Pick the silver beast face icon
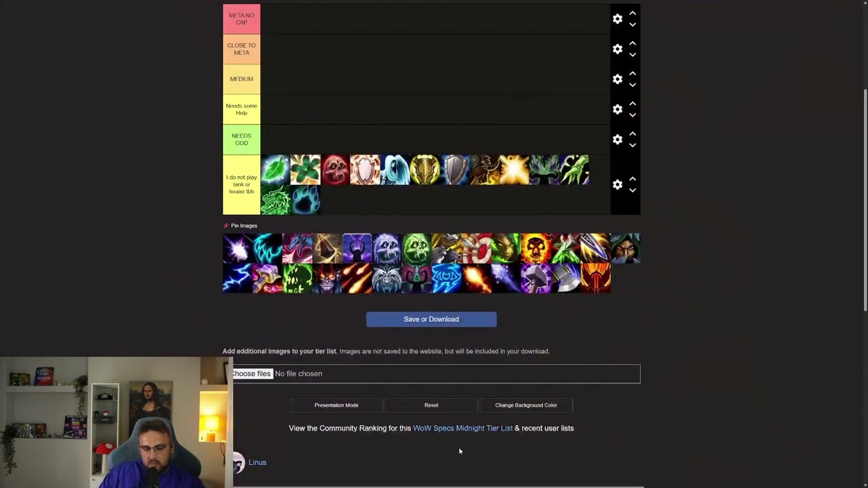The height and width of the screenshot is (488, 868). tap(387, 278)
